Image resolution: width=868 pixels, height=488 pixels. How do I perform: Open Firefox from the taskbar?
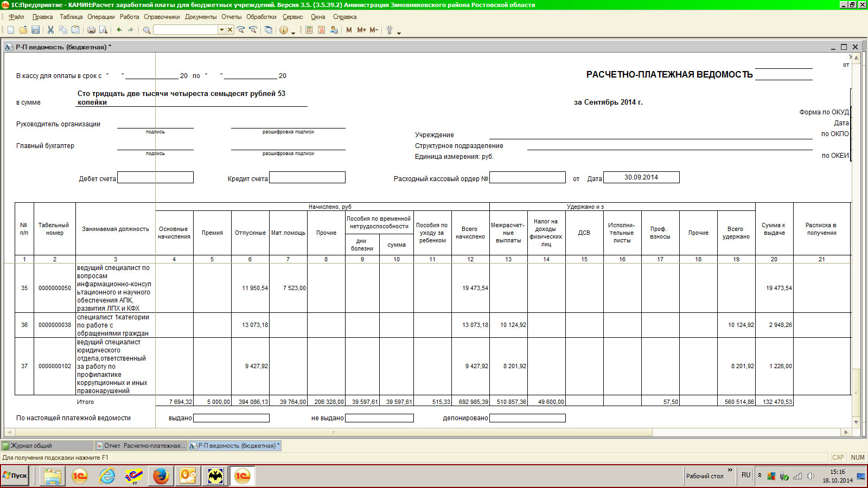pyautogui.click(x=161, y=476)
